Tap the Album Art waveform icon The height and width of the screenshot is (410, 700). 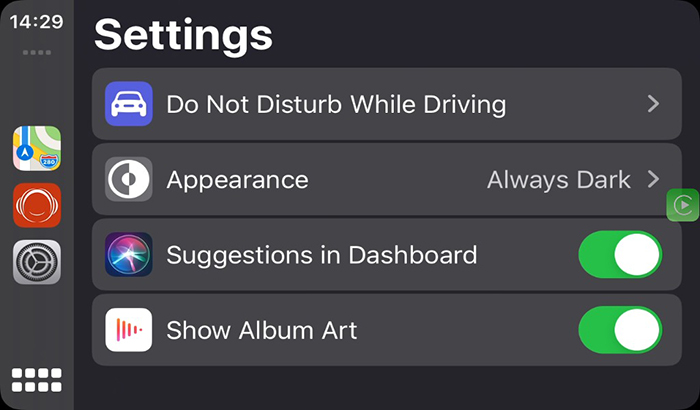pos(129,330)
